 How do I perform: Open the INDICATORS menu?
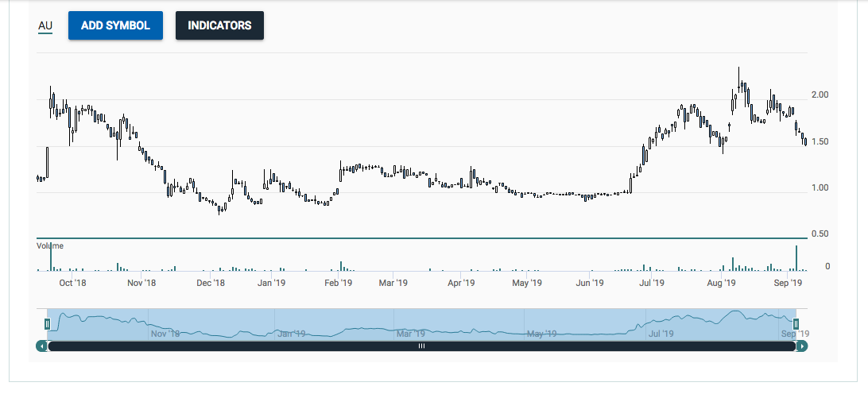219,25
